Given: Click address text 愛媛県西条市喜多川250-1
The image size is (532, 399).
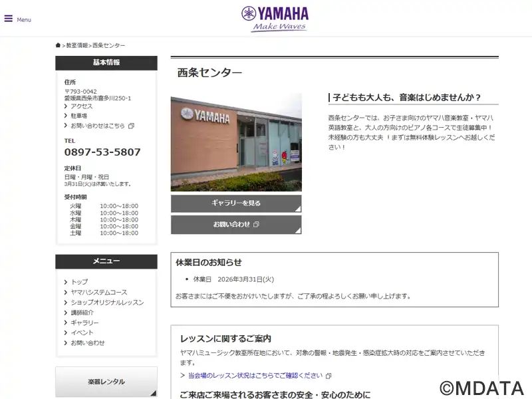Looking at the screenshot, I should 98,98.
